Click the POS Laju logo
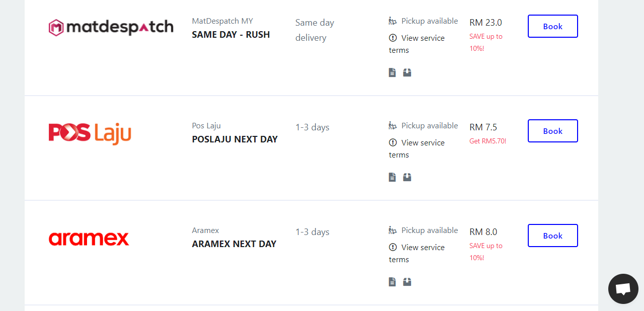 click(x=90, y=133)
